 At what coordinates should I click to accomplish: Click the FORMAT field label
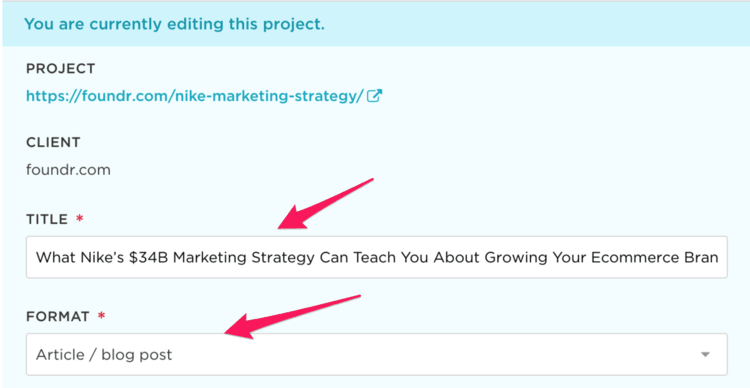[58, 316]
